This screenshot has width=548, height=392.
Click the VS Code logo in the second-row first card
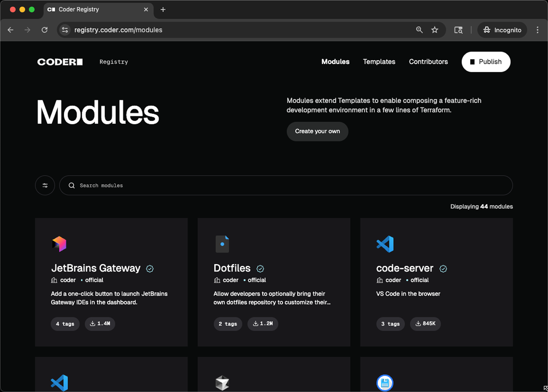pos(59,383)
